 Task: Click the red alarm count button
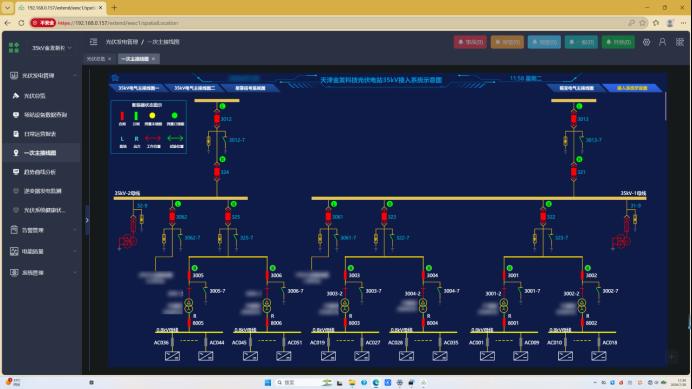tap(470, 42)
